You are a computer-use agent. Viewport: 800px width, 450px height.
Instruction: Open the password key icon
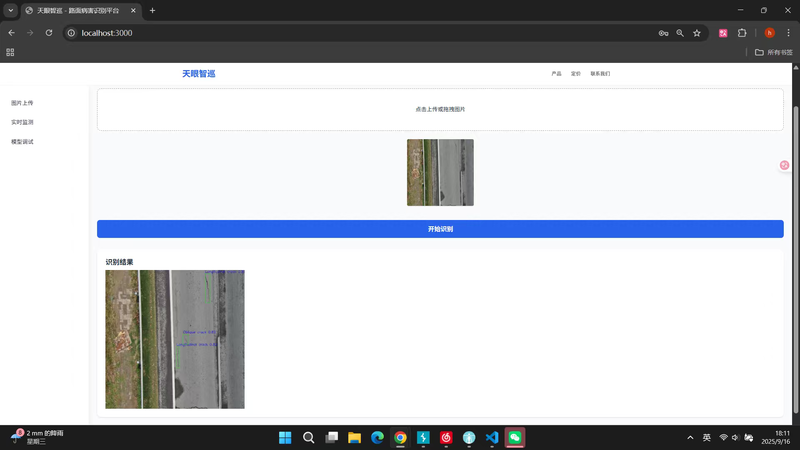click(x=663, y=33)
